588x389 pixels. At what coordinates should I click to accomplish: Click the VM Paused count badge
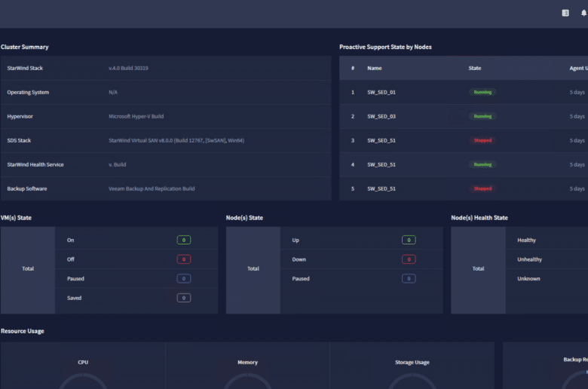coord(184,279)
